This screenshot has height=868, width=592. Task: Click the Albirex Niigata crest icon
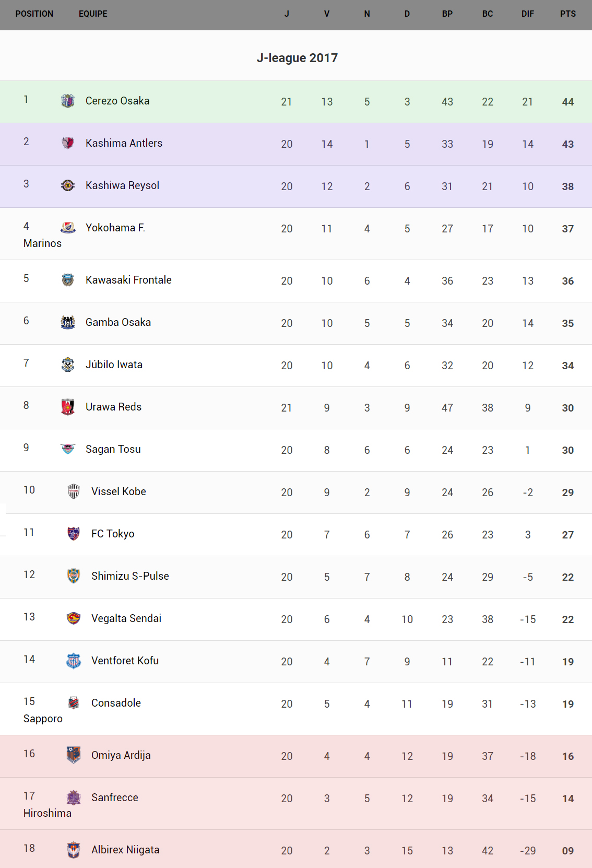(x=74, y=850)
